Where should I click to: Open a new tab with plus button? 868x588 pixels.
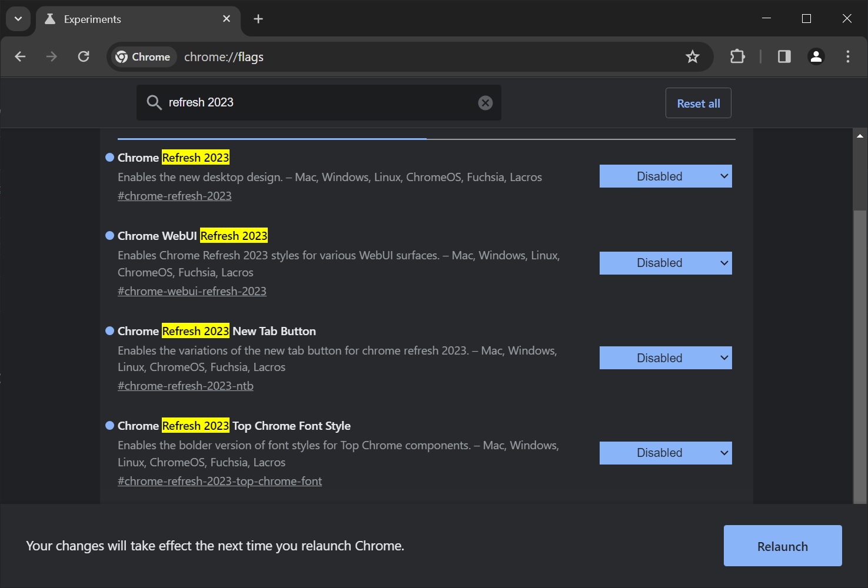point(258,19)
